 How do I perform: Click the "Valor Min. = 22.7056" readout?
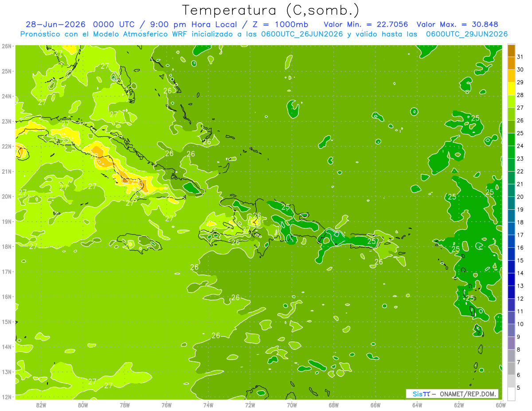366,24
